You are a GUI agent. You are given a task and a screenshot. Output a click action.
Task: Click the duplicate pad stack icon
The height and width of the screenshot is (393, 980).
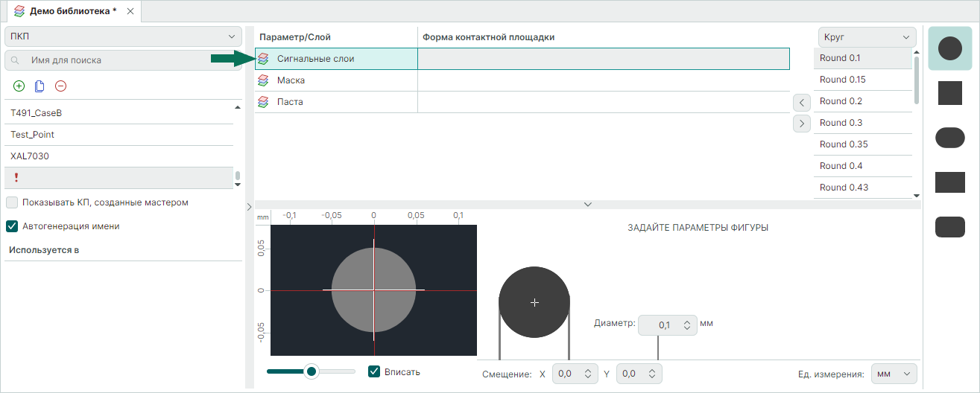(x=39, y=86)
